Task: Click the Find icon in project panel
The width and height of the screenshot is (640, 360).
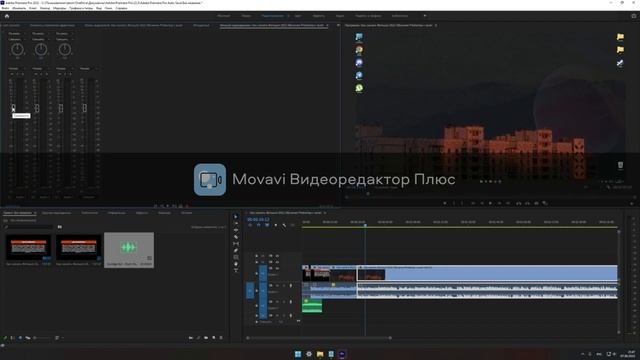Action: 198,338
